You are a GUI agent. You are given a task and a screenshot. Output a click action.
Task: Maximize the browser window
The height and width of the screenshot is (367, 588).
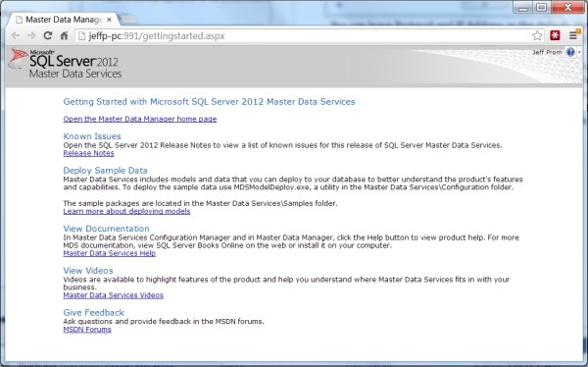(x=541, y=7)
